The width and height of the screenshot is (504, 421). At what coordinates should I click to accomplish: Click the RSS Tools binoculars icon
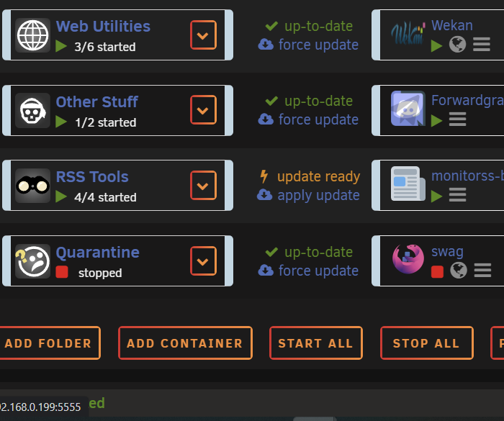coord(33,186)
